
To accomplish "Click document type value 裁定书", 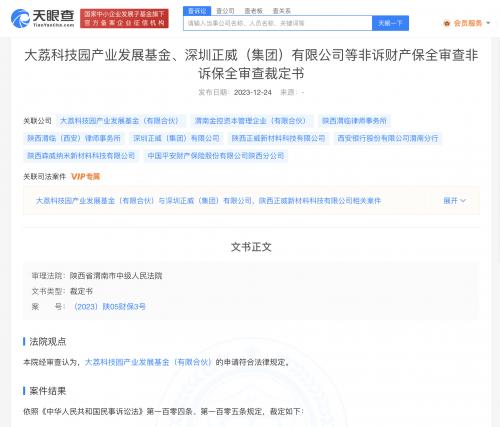I will [81, 291].
